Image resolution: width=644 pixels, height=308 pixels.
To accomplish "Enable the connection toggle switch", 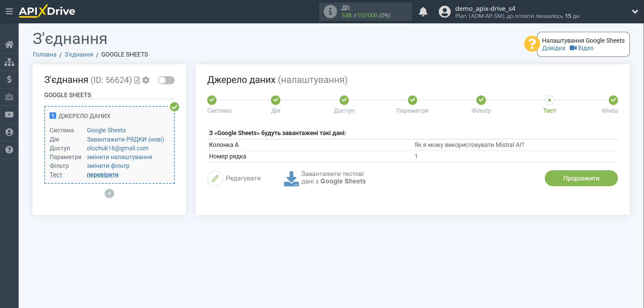I will 166,80.
